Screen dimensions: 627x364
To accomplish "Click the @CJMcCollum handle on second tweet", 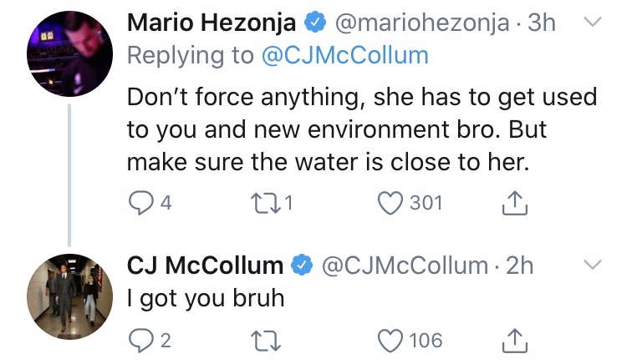I will (405, 265).
